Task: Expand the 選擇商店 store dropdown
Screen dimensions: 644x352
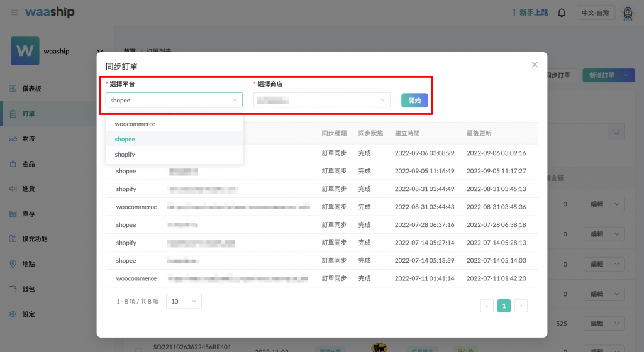Action: 321,100
